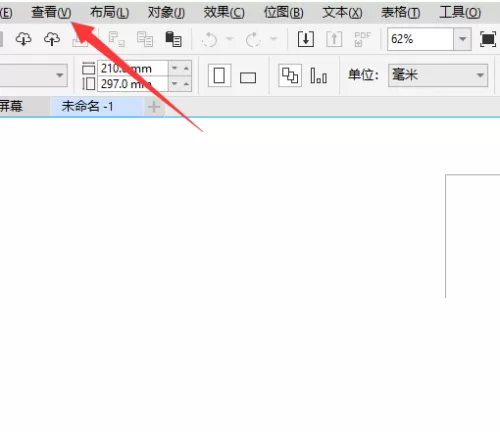Click the full-screen preview icon
This screenshot has width=500, height=432.
488,39
